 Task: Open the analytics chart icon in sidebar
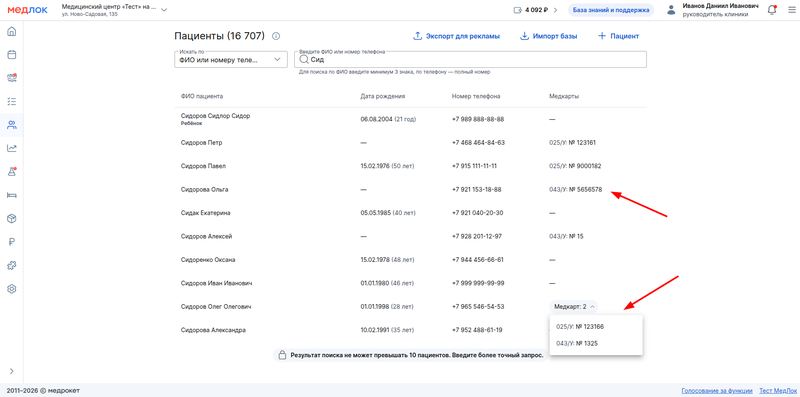tap(11, 148)
